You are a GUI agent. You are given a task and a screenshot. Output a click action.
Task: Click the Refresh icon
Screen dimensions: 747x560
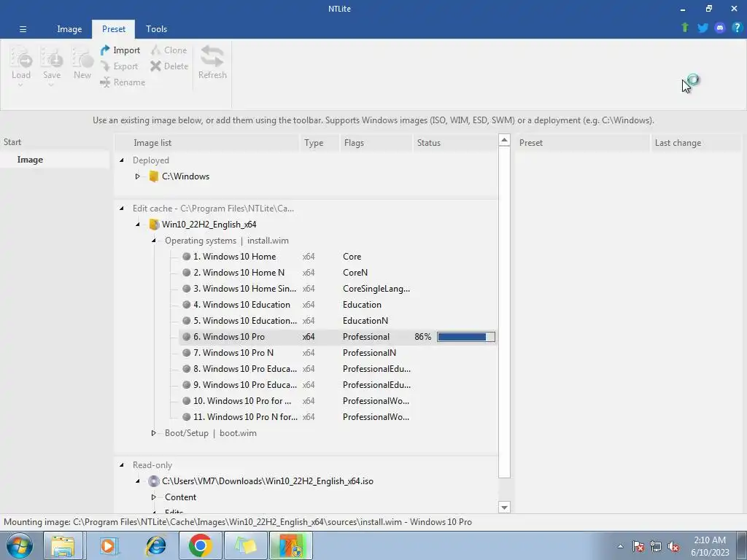tap(212, 57)
